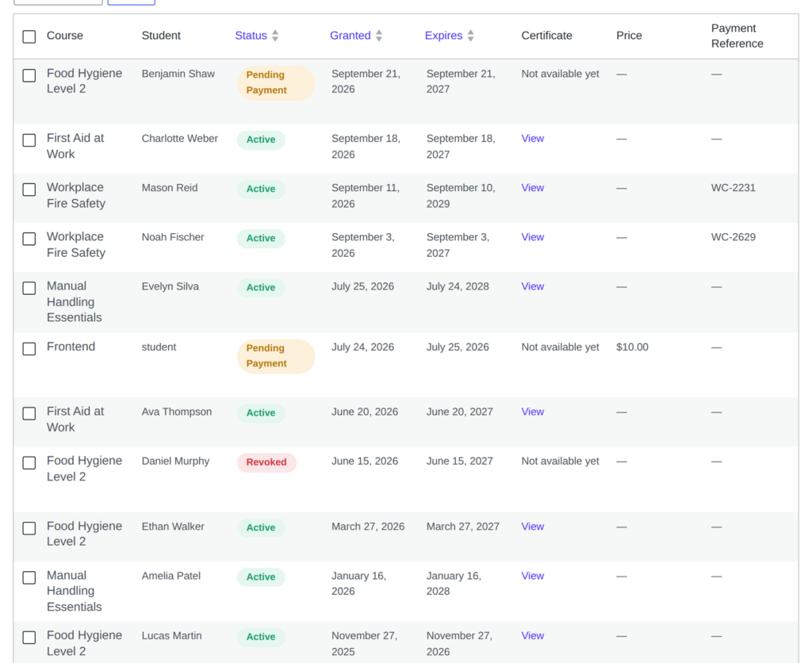Screen dimensions: 812x663
Task: Select Ethan Walker's row checkbox
Action: click(x=29, y=528)
